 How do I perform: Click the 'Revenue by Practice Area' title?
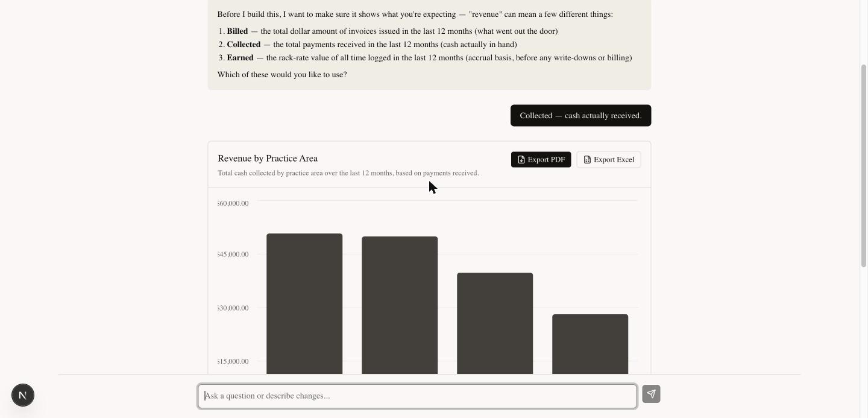point(268,159)
